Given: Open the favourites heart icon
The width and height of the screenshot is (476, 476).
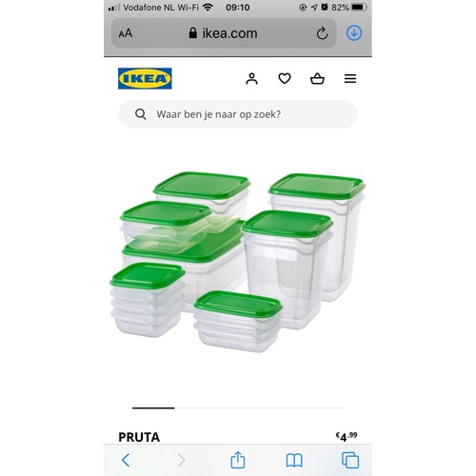Looking at the screenshot, I should pyautogui.click(x=285, y=78).
